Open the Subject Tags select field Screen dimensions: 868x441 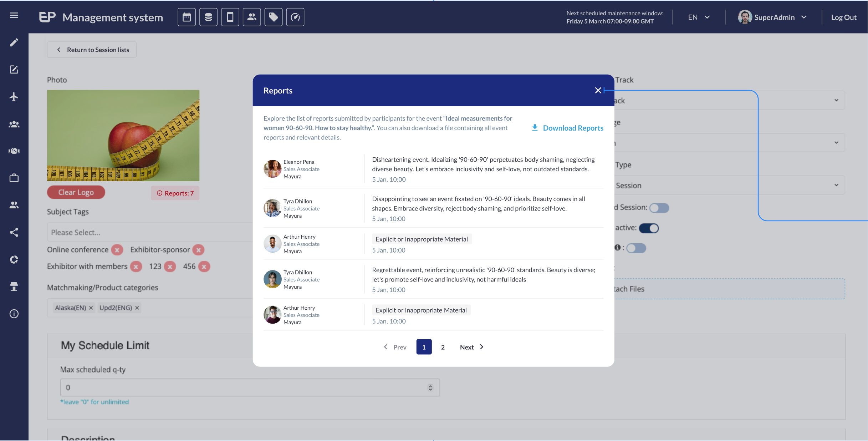tap(150, 232)
